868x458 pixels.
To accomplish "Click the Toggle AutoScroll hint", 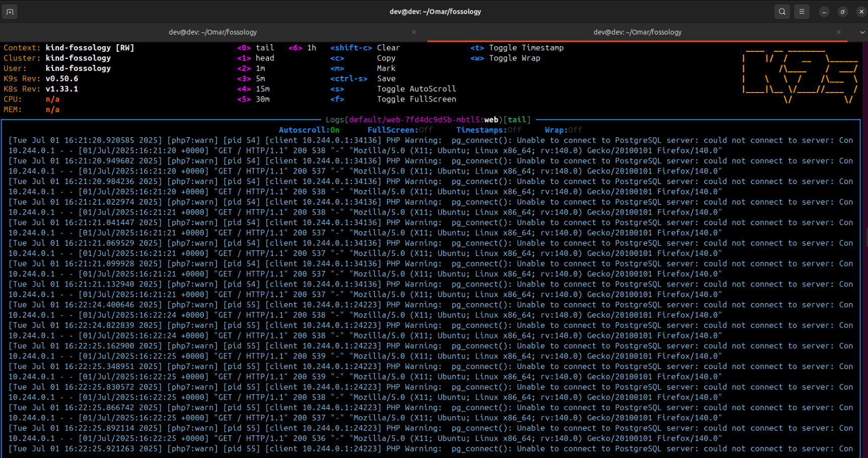I will (393, 89).
